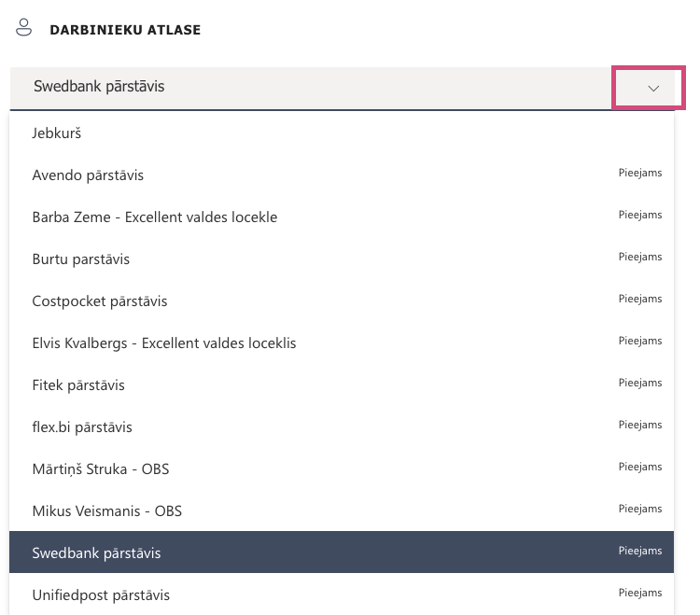Select the flex.bi pārstāvis entry
Viewport: 700px width, 615px height.
[82, 427]
